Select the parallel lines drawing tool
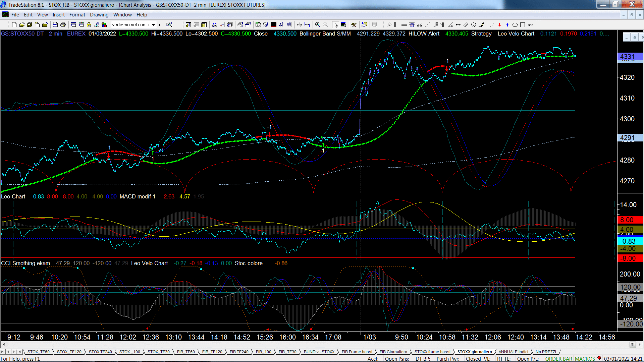The height and width of the screenshot is (362, 644). coord(466,25)
